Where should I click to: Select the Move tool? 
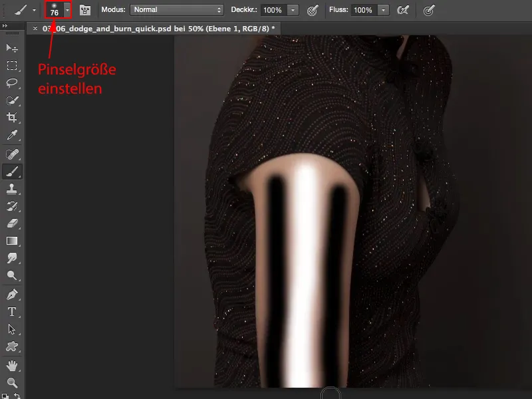(12, 48)
